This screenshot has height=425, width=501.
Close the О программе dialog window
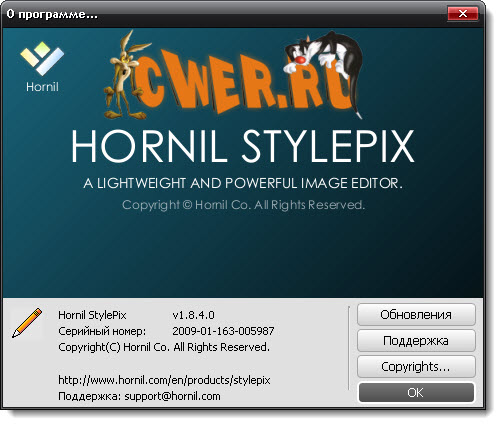click(463, 13)
